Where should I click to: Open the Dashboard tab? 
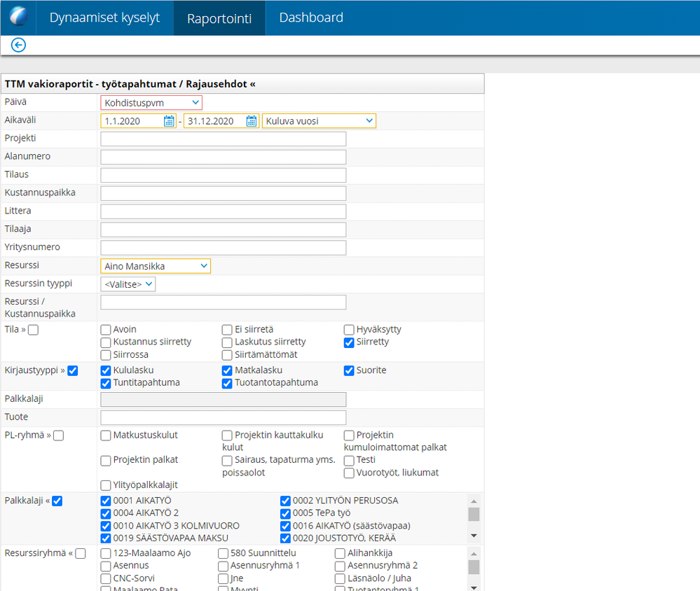[x=311, y=18]
